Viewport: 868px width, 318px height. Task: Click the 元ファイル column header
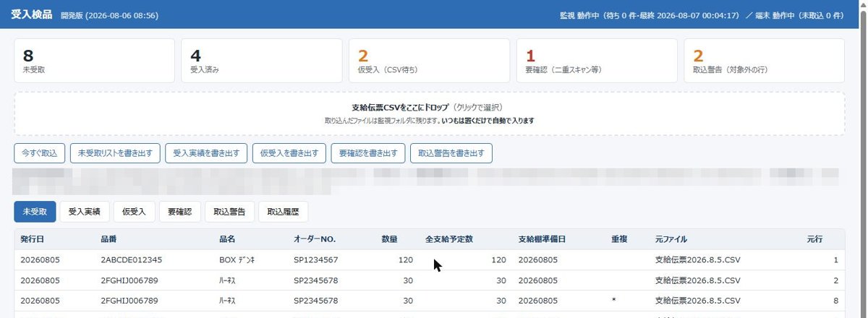671,239
